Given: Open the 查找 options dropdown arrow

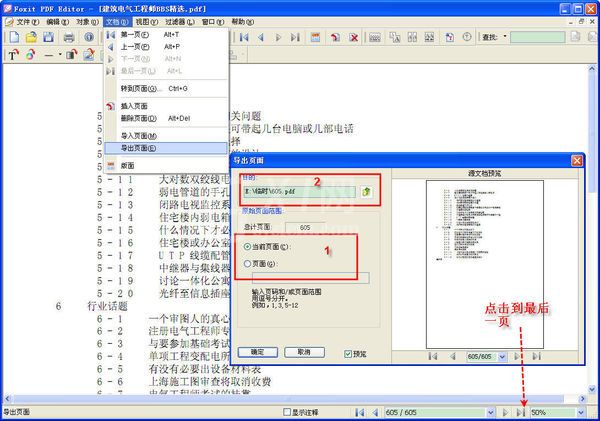Looking at the screenshot, I should pos(505,37).
